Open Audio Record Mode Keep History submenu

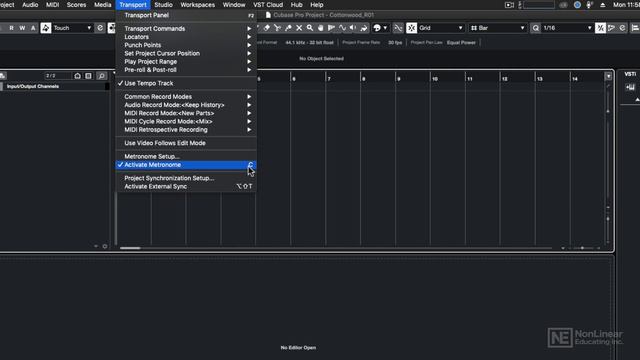[x=186, y=105]
